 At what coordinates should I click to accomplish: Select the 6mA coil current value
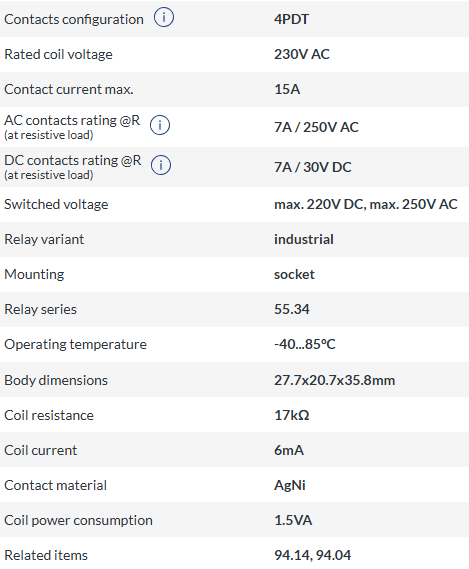pos(289,450)
